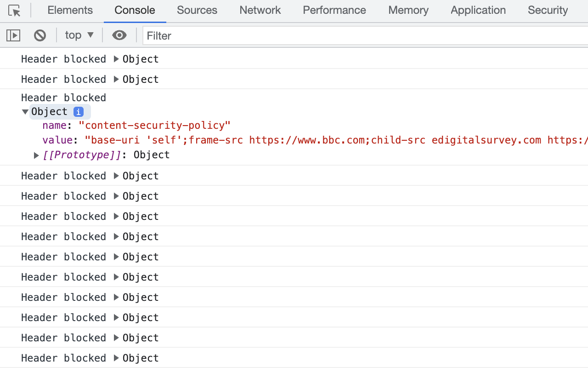Switch to the Elements tab

click(x=70, y=10)
